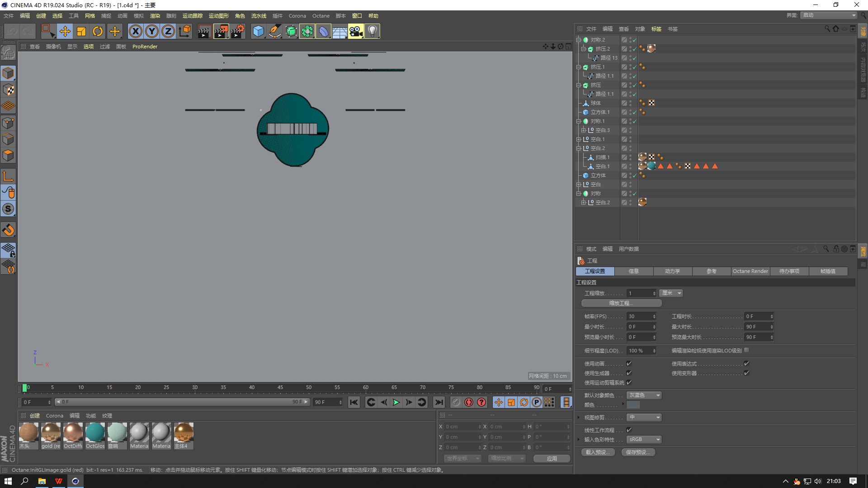The height and width of the screenshot is (488, 868).
Task: Open the 厘米 unit dropdown
Action: point(671,293)
